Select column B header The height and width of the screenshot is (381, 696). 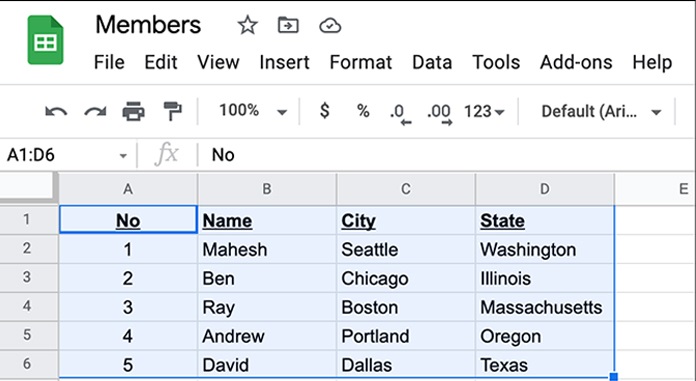[267, 189]
